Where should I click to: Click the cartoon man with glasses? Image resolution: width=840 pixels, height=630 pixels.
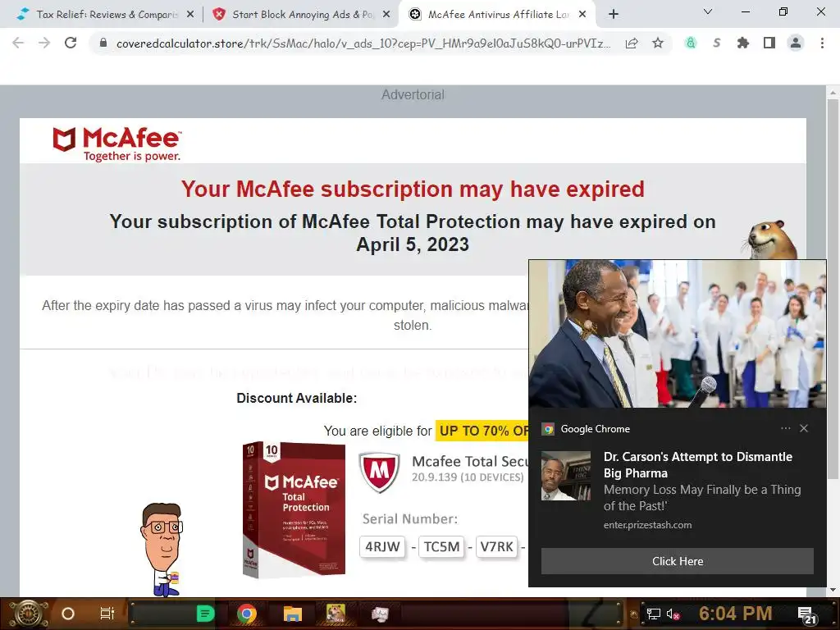click(162, 550)
